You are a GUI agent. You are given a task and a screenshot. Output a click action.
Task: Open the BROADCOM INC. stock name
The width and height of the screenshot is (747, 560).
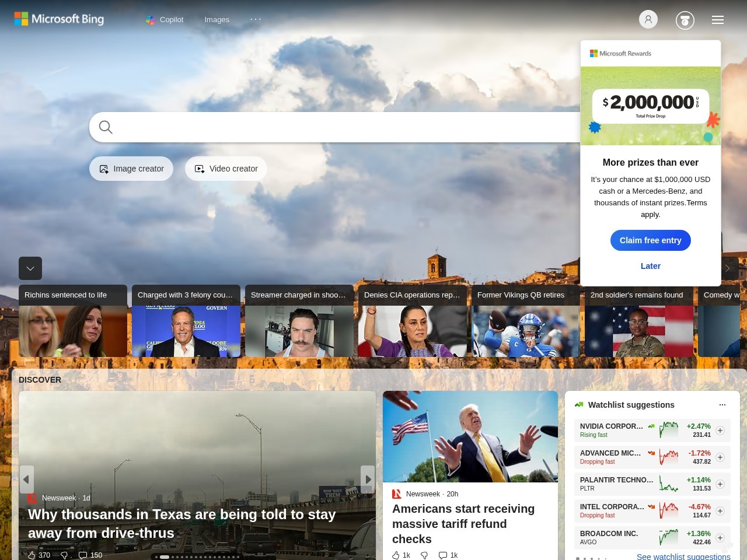click(609, 534)
